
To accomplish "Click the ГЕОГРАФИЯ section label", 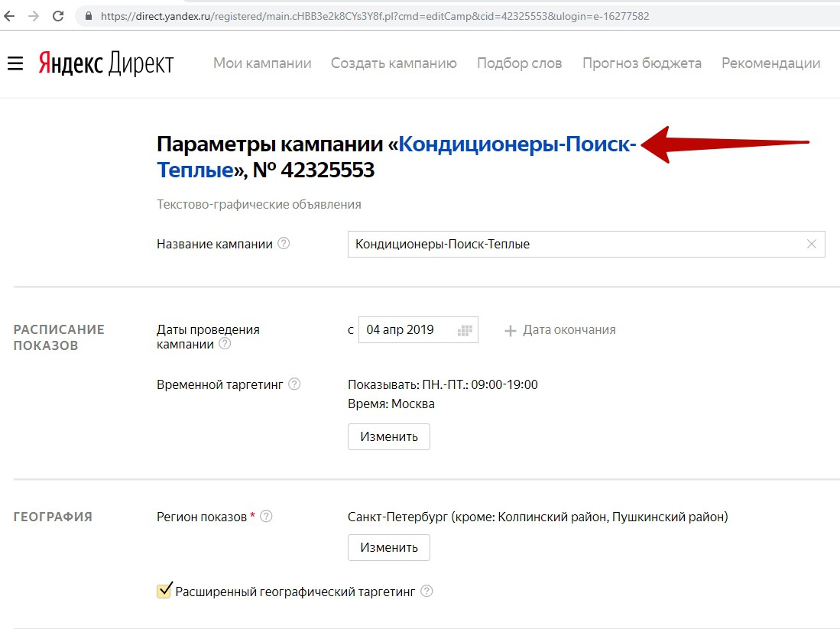I will coord(53,517).
